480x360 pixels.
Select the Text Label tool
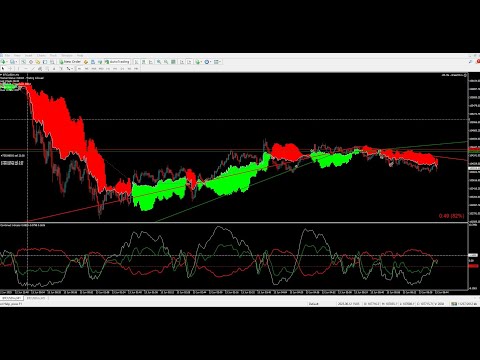[61, 68]
